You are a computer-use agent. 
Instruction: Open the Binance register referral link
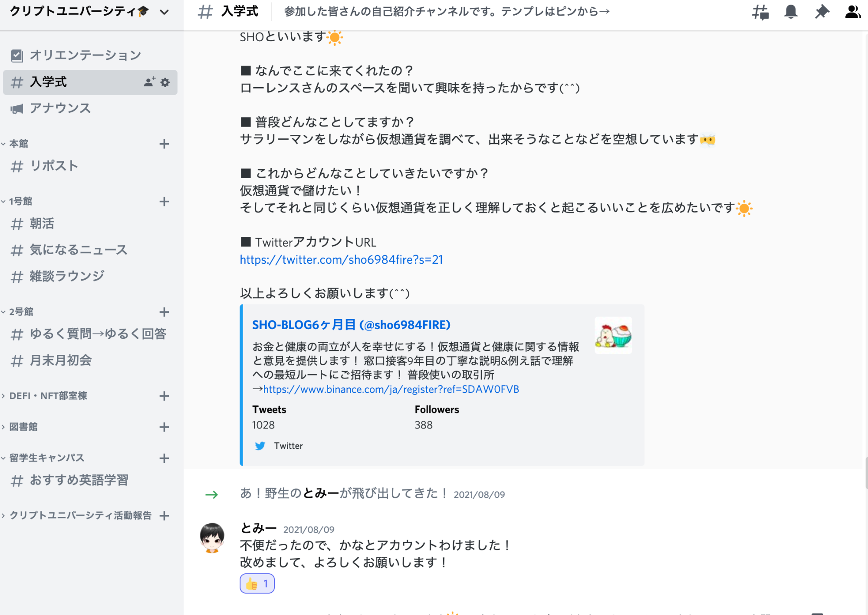click(x=391, y=389)
